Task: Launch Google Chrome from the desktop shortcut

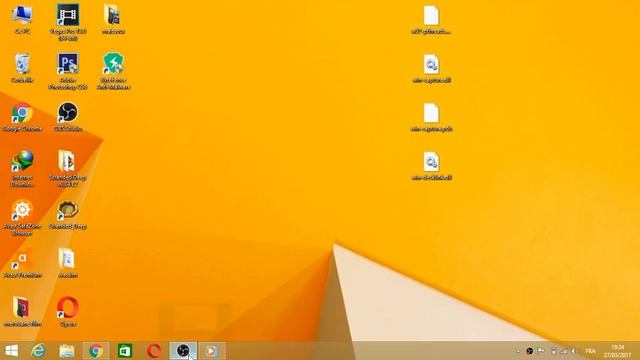Action: pos(22,113)
